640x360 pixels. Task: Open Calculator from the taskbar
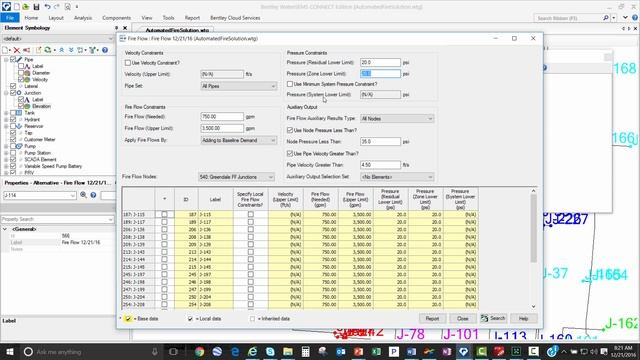(305, 351)
